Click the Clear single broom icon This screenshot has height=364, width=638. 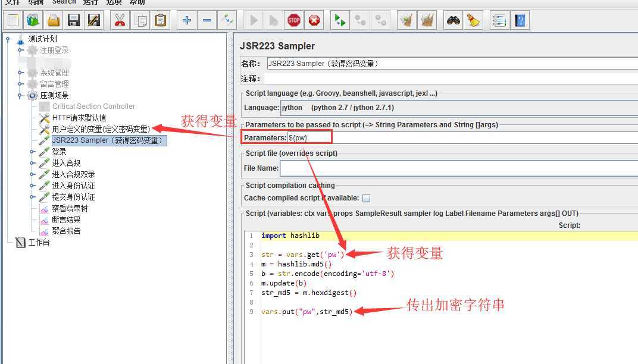406,20
